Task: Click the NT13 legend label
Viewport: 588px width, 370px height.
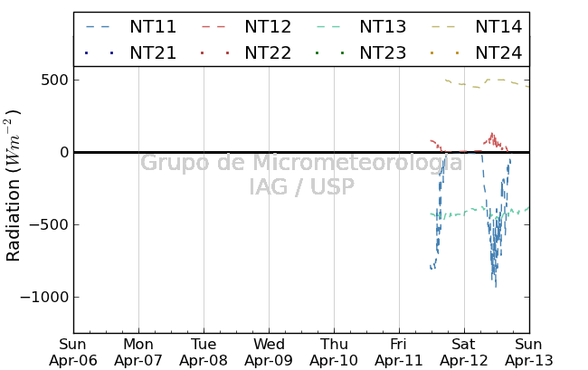Action: tap(383, 27)
